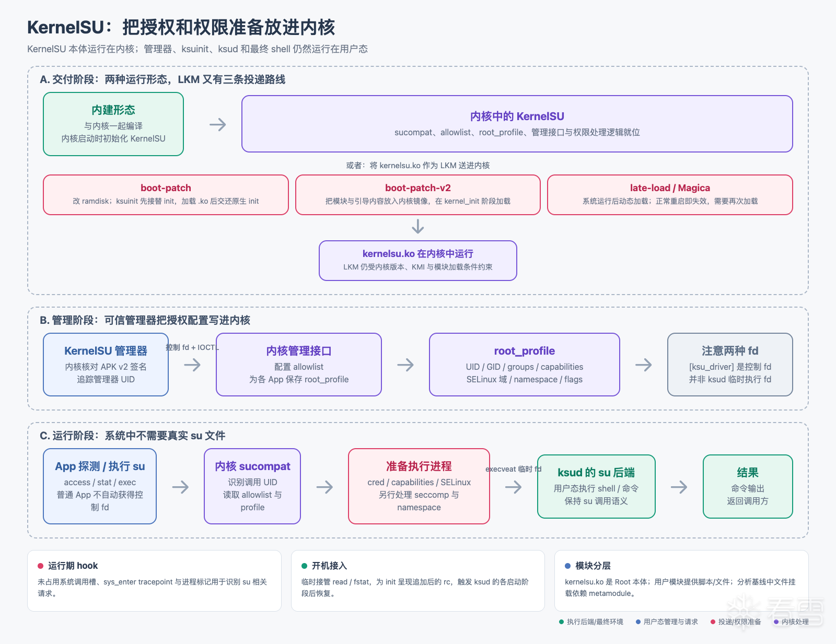Click the label "execveat 临时 fd"
Screen dimensions: 836x644
[x=514, y=469]
